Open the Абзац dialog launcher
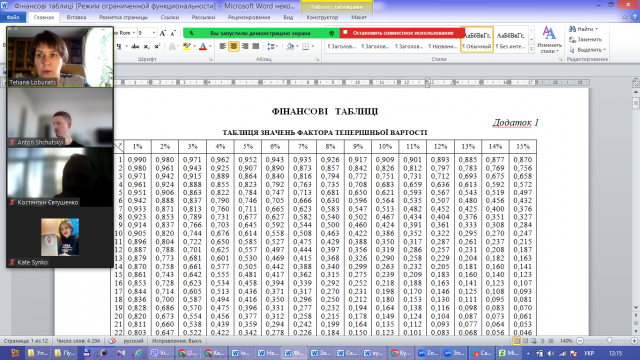640x360 pixels. pos(317,60)
